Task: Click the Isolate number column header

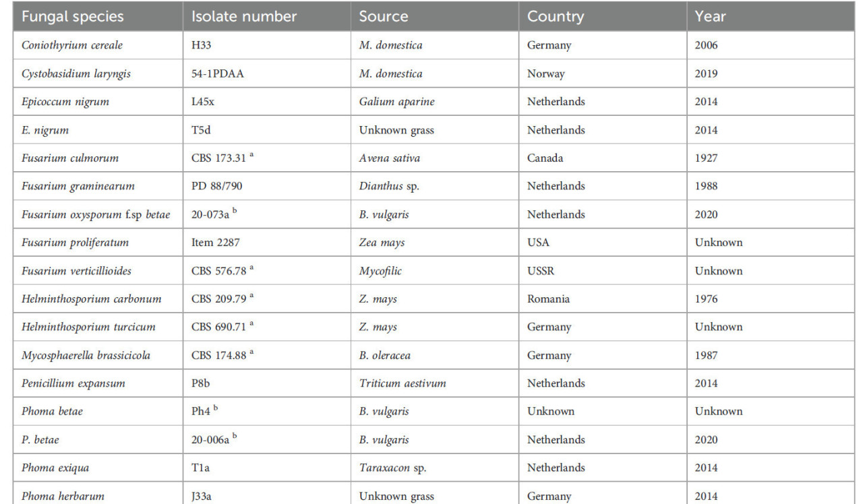Action: pos(243,16)
